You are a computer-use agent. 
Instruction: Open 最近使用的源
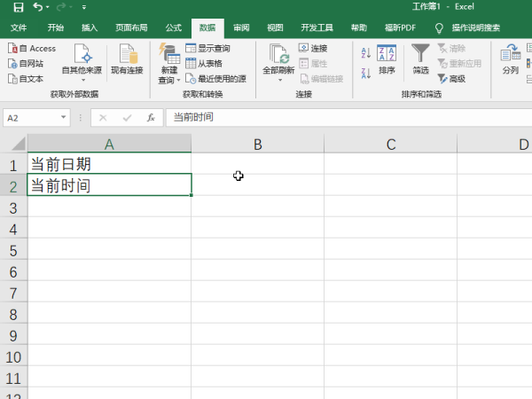click(x=215, y=79)
